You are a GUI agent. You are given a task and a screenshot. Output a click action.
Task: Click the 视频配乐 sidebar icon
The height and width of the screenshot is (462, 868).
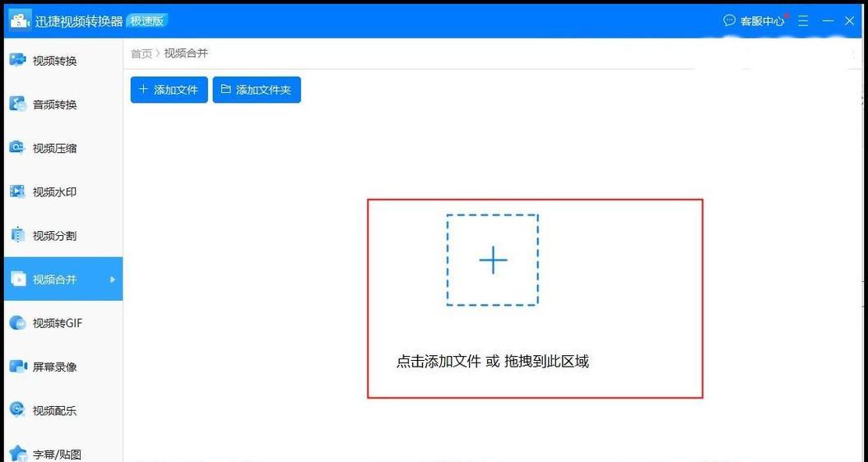point(18,410)
